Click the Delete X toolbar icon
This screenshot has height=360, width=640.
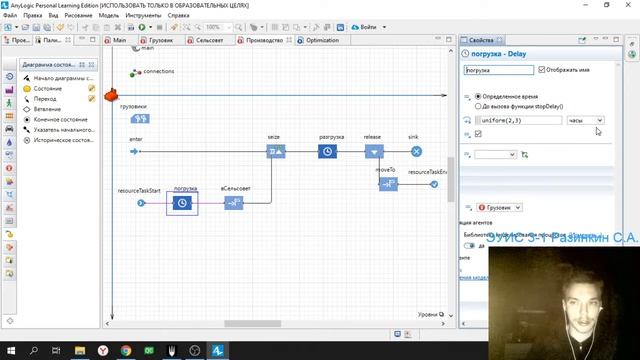(x=118, y=27)
